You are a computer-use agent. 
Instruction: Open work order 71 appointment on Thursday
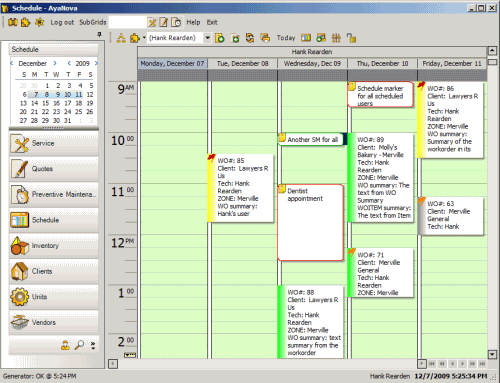point(381,273)
